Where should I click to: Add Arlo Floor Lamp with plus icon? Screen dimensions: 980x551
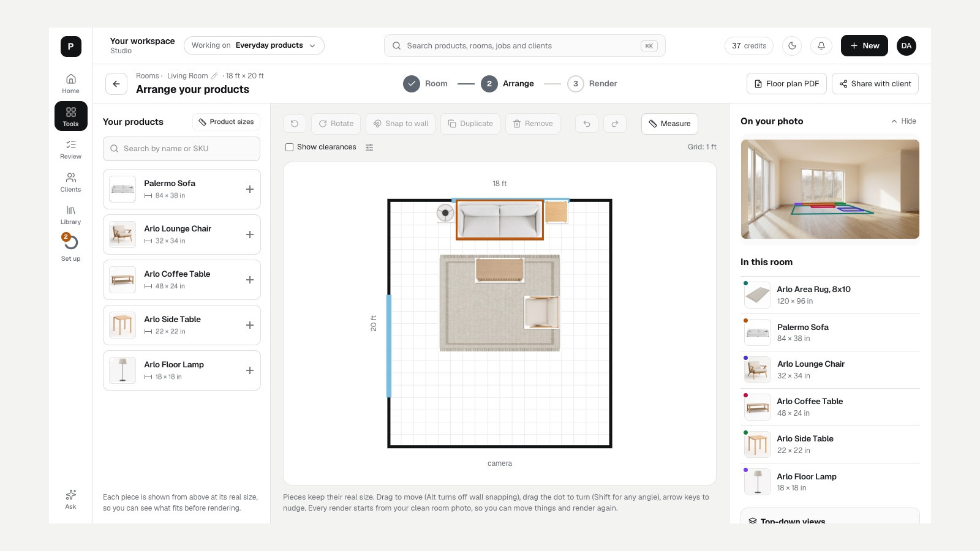(x=250, y=370)
